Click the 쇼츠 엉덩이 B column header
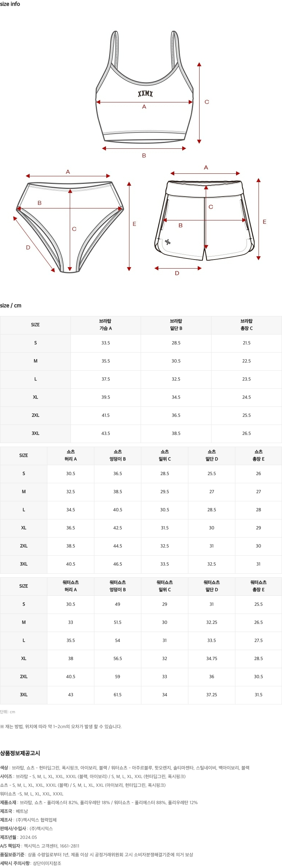Viewport: 282px width, 868px height. pos(117,455)
